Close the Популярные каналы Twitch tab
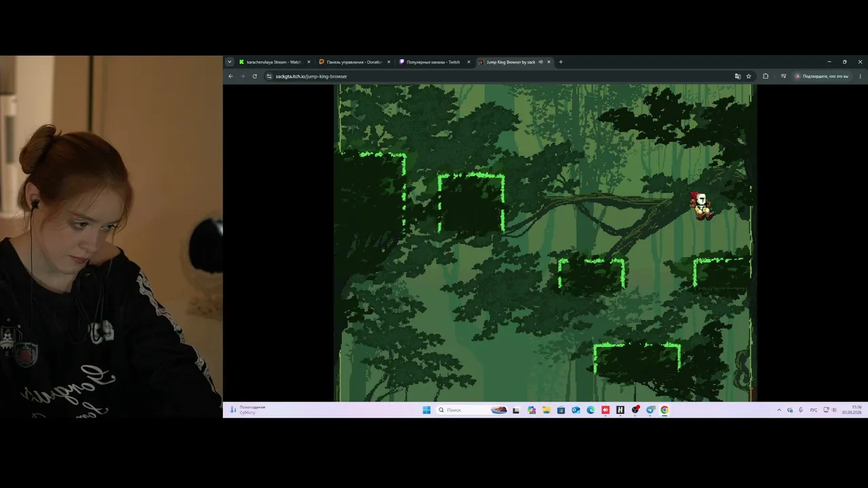 point(469,62)
